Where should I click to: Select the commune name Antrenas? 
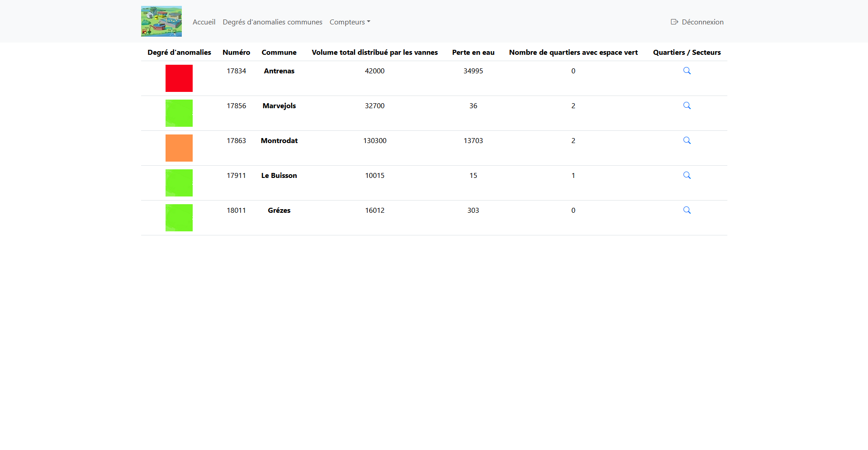click(279, 71)
